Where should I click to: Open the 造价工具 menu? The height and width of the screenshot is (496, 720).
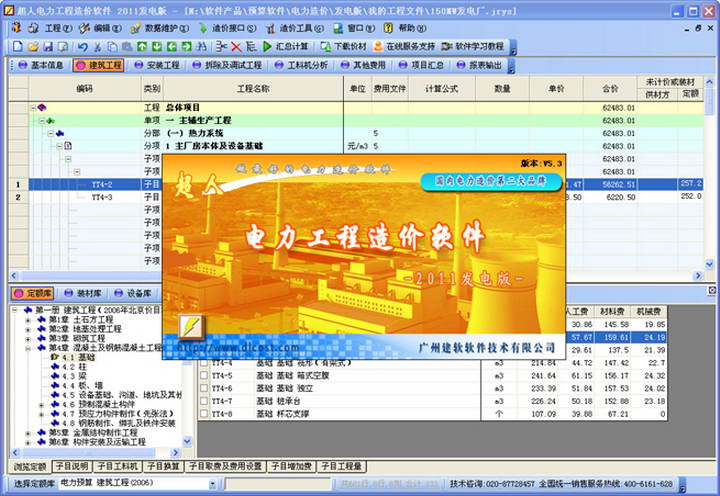294,28
